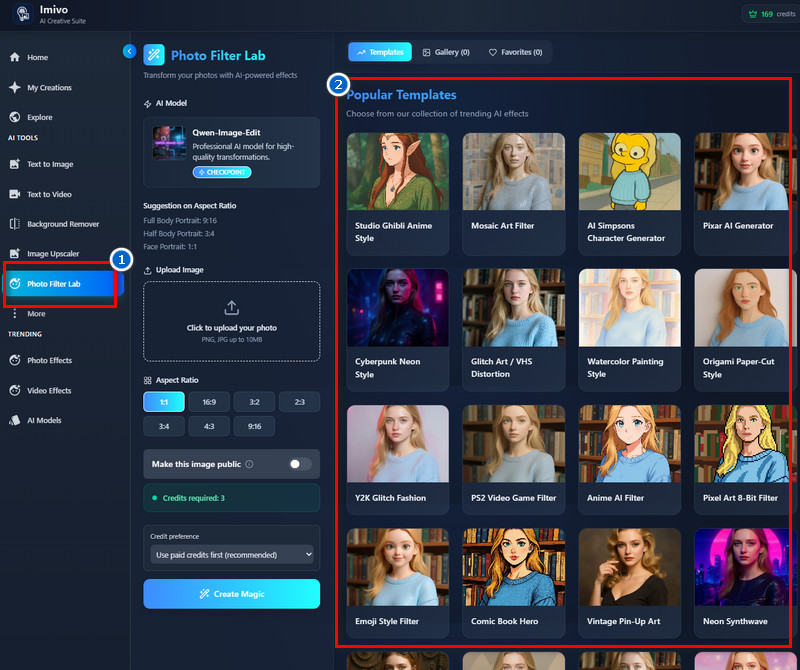Select the Watercolor Painting Style template
This screenshot has width=800, height=670.
coord(630,330)
